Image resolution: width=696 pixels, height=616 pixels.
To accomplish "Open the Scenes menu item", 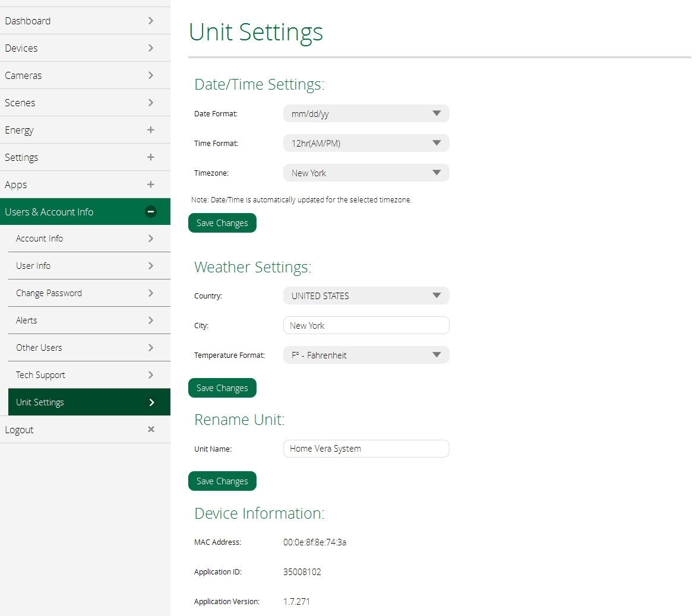I will coord(85,103).
